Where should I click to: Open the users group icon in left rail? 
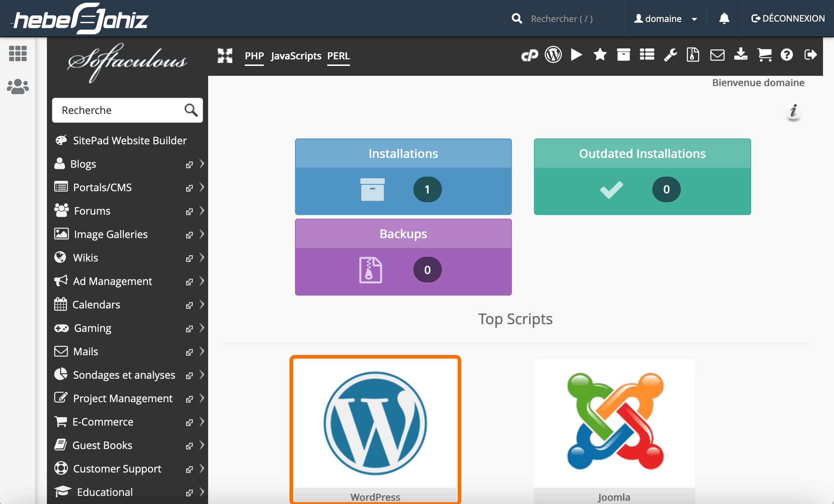[x=18, y=87]
